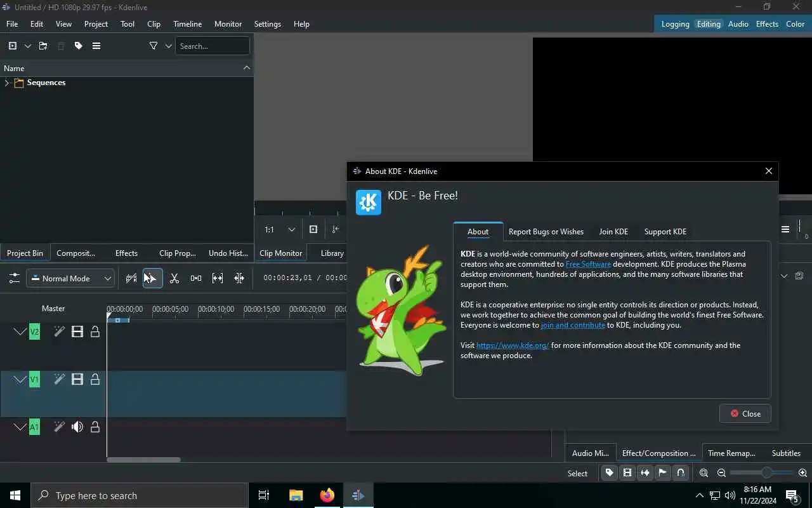The height and width of the screenshot is (508, 812).
Task: Expand the Sequences folder
Action: pyautogui.click(x=6, y=83)
